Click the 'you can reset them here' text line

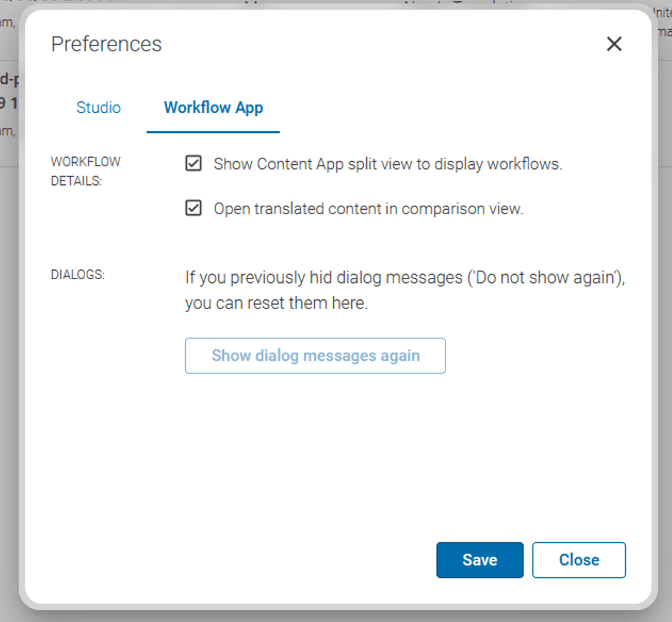point(276,303)
